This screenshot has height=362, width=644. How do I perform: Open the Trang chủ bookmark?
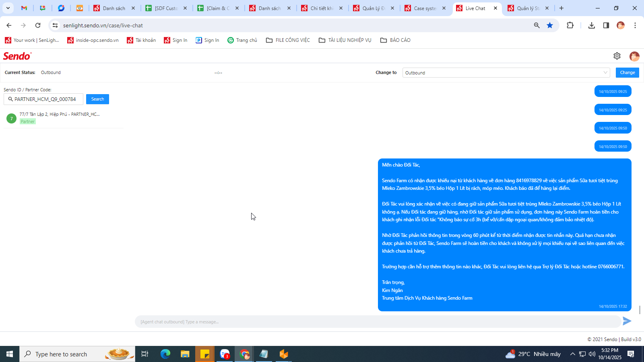point(242,40)
